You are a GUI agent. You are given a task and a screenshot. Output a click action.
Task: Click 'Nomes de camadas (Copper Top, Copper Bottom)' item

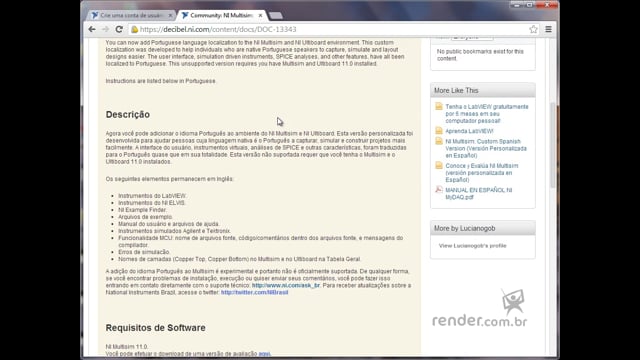(x=240, y=259)
